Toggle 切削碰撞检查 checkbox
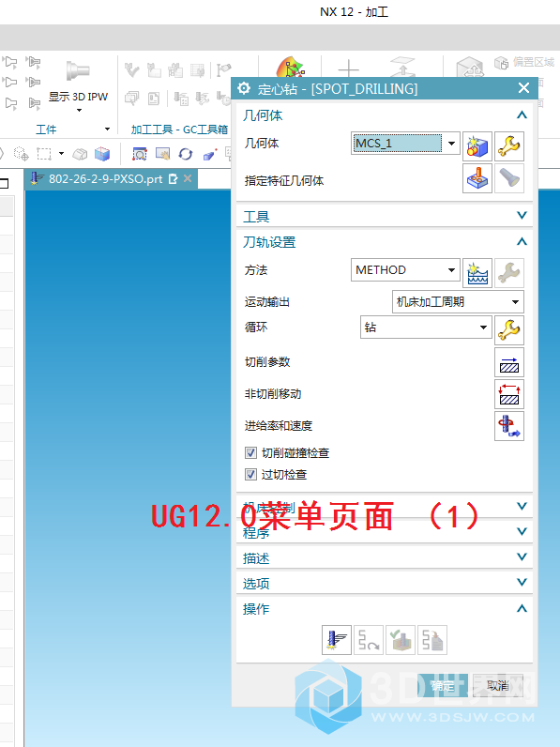This screenshot has width=560, height=747. point(251,453)
